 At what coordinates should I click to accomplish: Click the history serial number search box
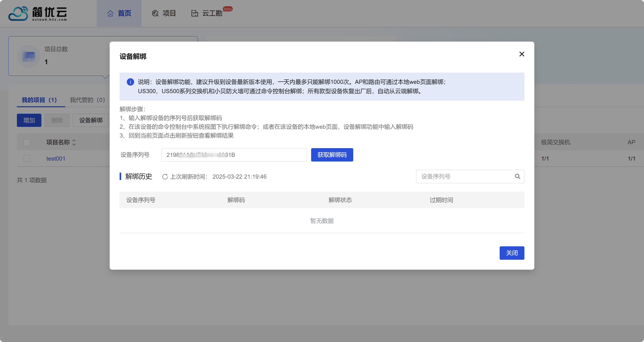pyautogui.click(x=465, y=176)
